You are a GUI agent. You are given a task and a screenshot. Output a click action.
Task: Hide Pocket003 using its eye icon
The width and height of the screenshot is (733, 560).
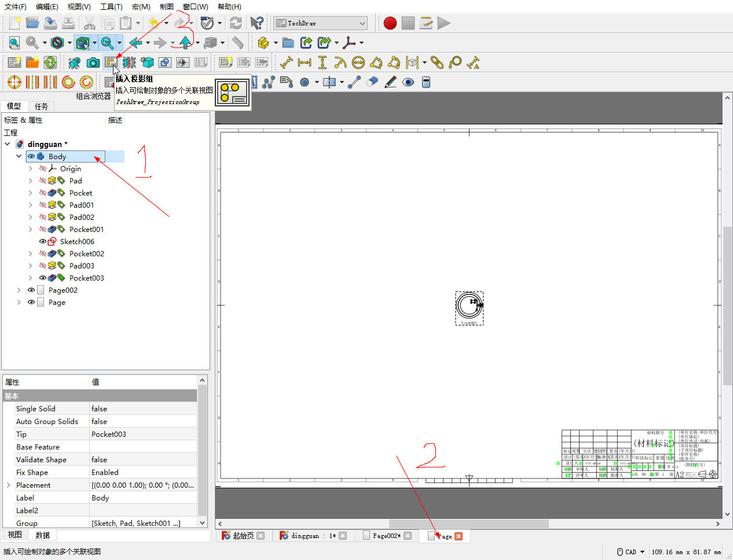click(x=42, y=278)
